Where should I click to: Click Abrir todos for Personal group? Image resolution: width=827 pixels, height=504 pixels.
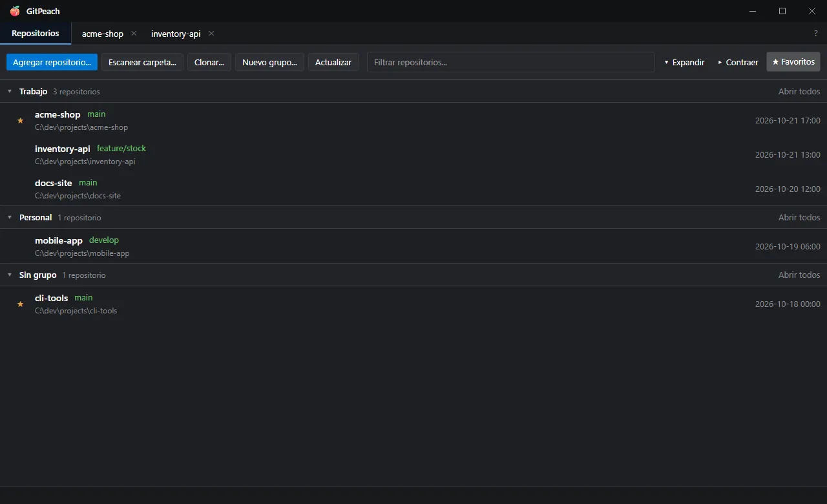(799, 218)
